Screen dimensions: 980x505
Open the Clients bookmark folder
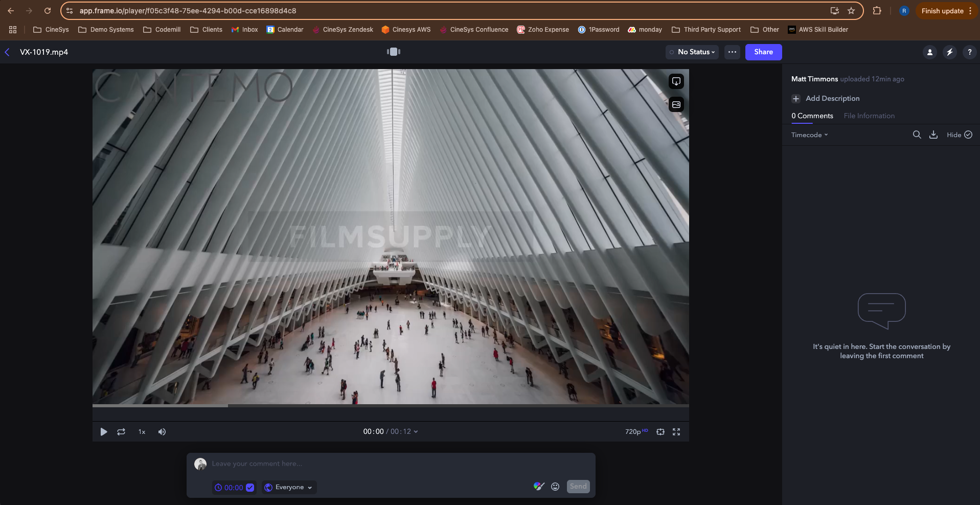click(x=206, y=30)
